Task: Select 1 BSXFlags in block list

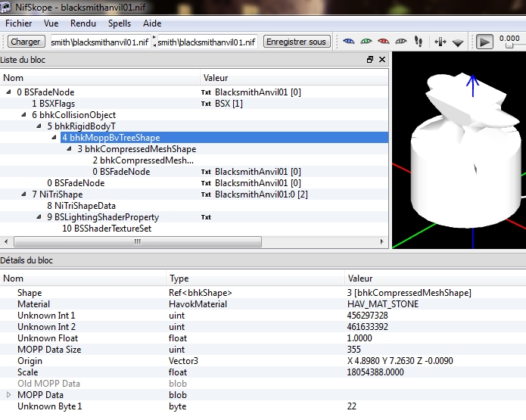Action: [53, 104]
